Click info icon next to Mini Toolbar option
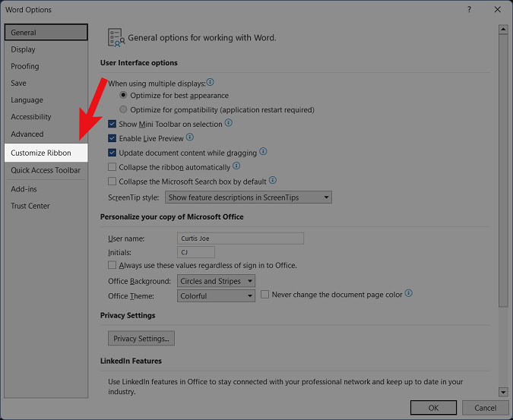 coord(229,123)
